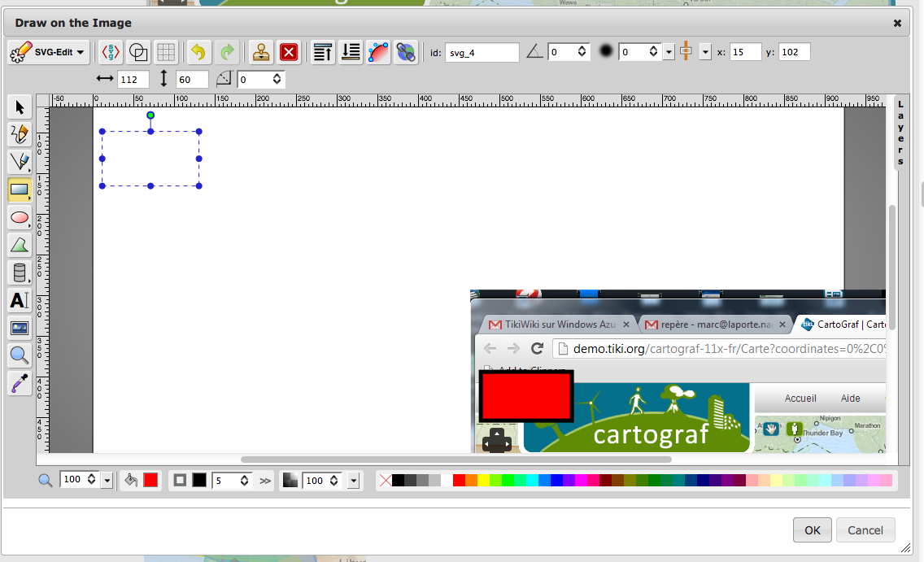Open the Shape library tool
Screen dimensions: 924x562
(x=20, y=272)
